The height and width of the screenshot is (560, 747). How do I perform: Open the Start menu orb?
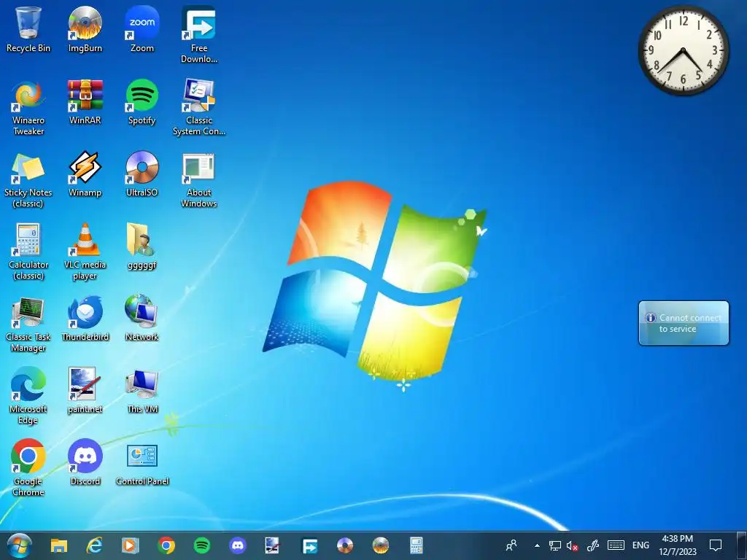pyautogui.click(x=19, y=545)
